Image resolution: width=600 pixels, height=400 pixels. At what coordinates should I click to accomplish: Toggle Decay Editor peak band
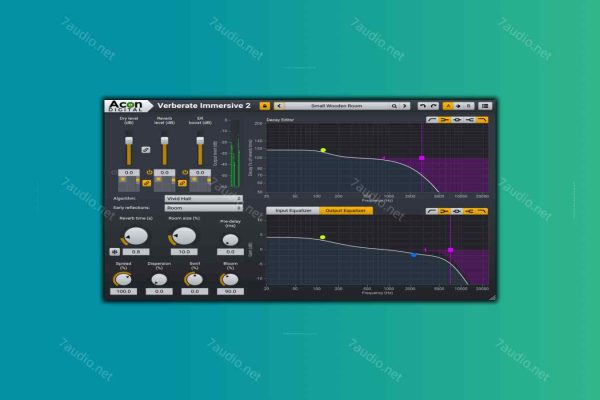[457, 120]
